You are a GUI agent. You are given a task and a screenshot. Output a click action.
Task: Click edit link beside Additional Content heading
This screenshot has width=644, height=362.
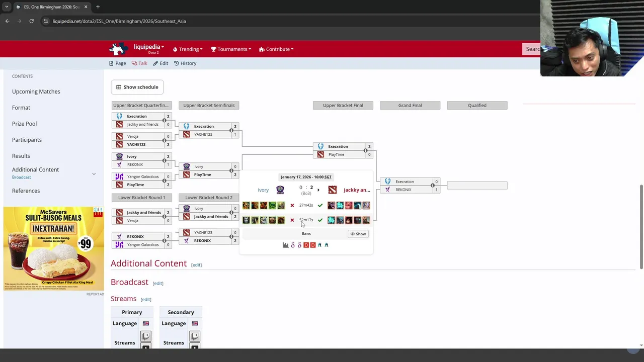coord(196,265)
